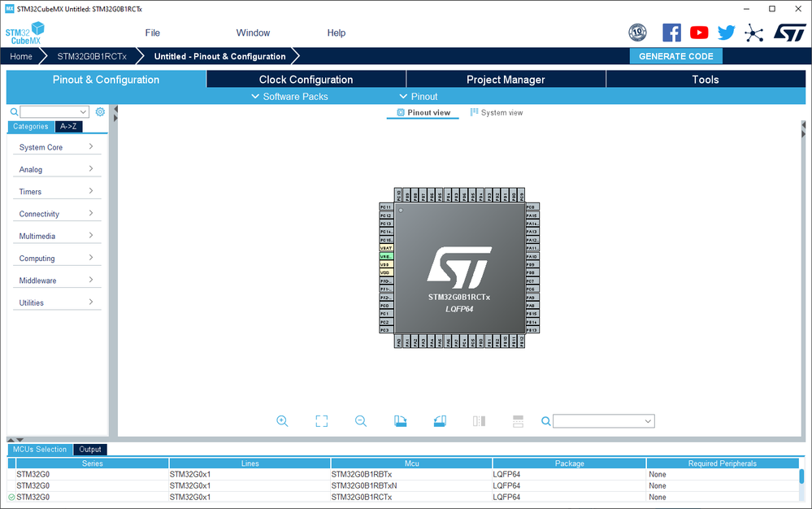812x509 pixels.
Task: Select the Pinout & Configuration tab
Action: click(106, 79)
